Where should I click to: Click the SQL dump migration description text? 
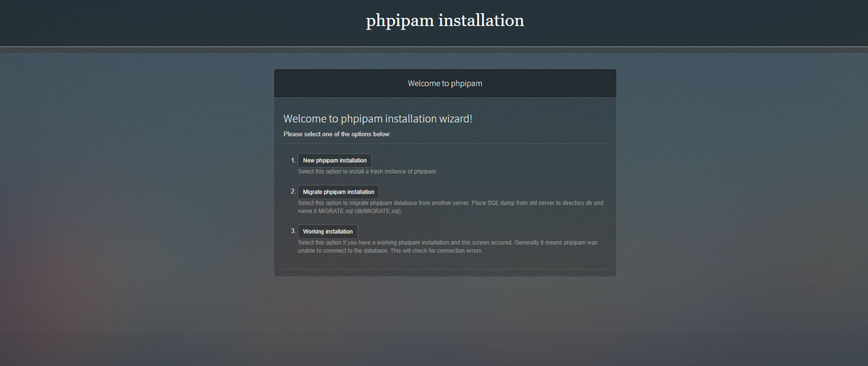point(451,207)
